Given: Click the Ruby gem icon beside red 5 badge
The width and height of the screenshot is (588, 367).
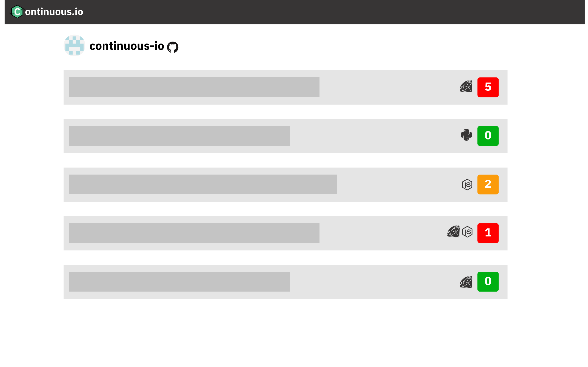Looking at the screenshot, I should [466, 87].
